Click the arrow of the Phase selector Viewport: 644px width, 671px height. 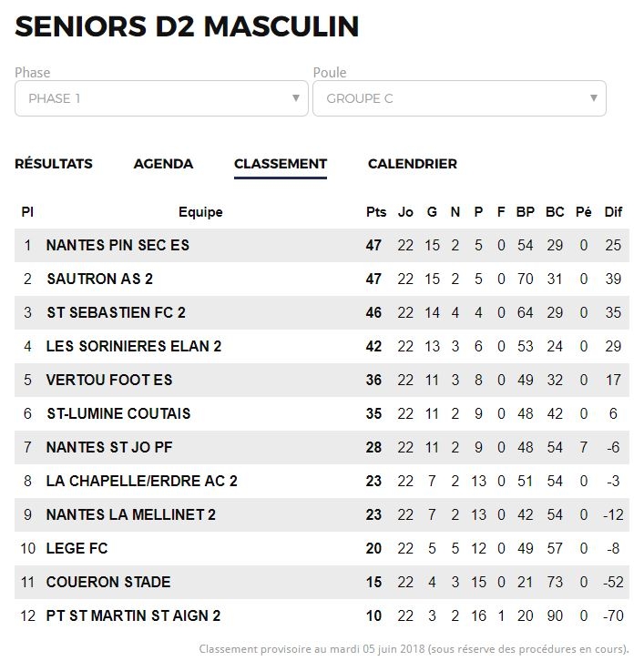[295, 98]
